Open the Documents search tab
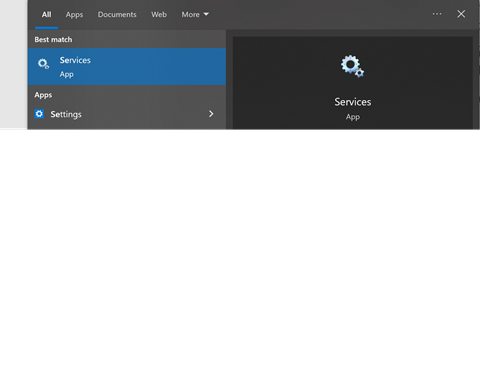This screenshot has height=391, width=480. tap(117, 15)
